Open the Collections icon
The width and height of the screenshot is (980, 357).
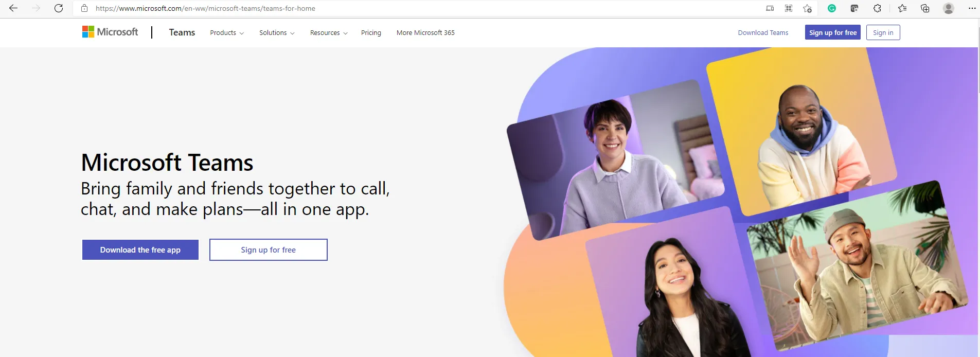tap(925, 8)
